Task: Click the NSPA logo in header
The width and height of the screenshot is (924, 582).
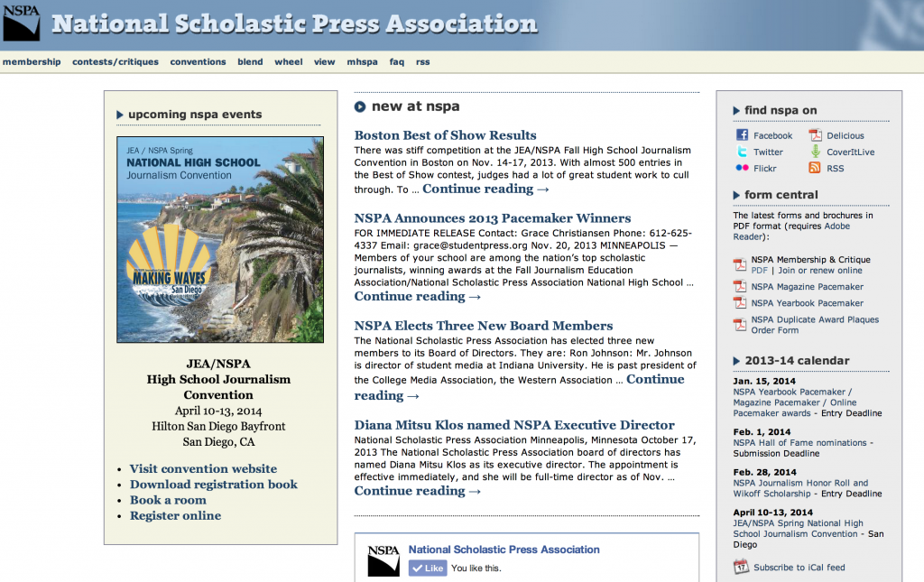Action: pyautogui.click(x=22, y=23)
